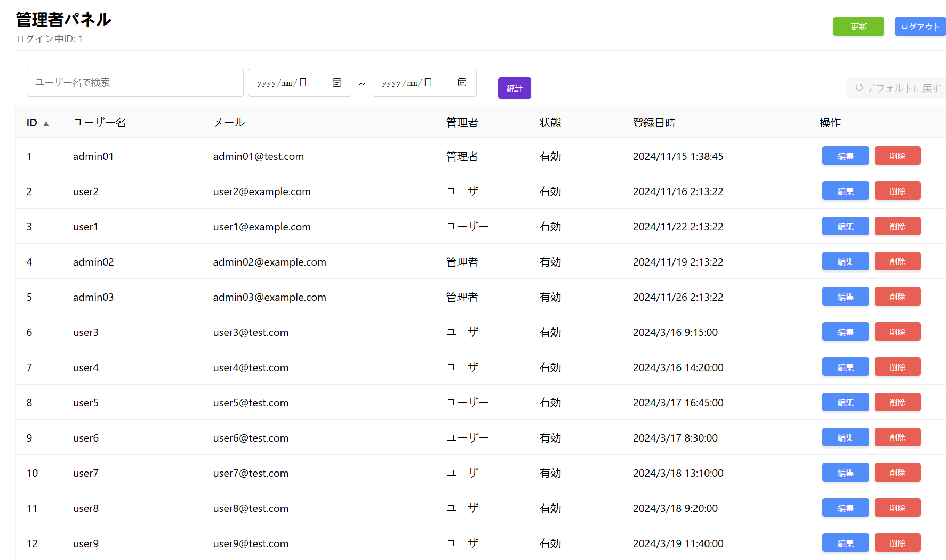Click the 登録日時 column header
Screen dimensions: 946x560
coord(654,123)
